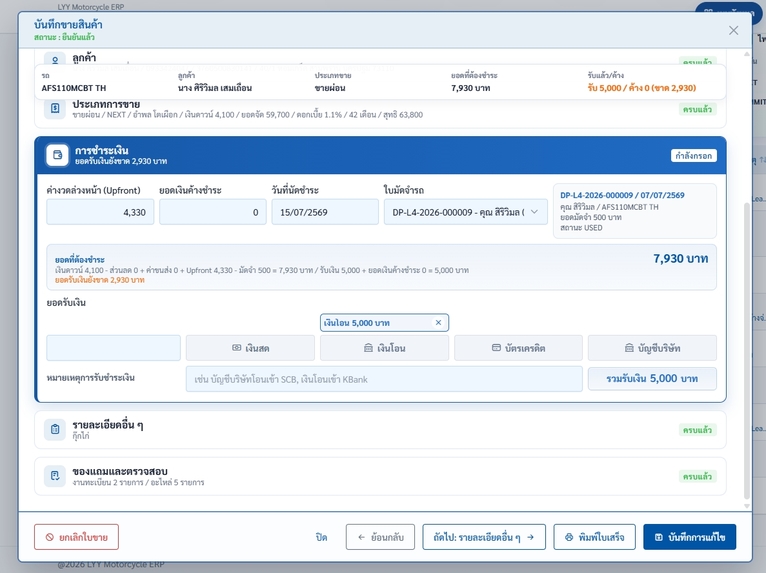Select the บัญชีบริษัท company account method

(652, 348)
